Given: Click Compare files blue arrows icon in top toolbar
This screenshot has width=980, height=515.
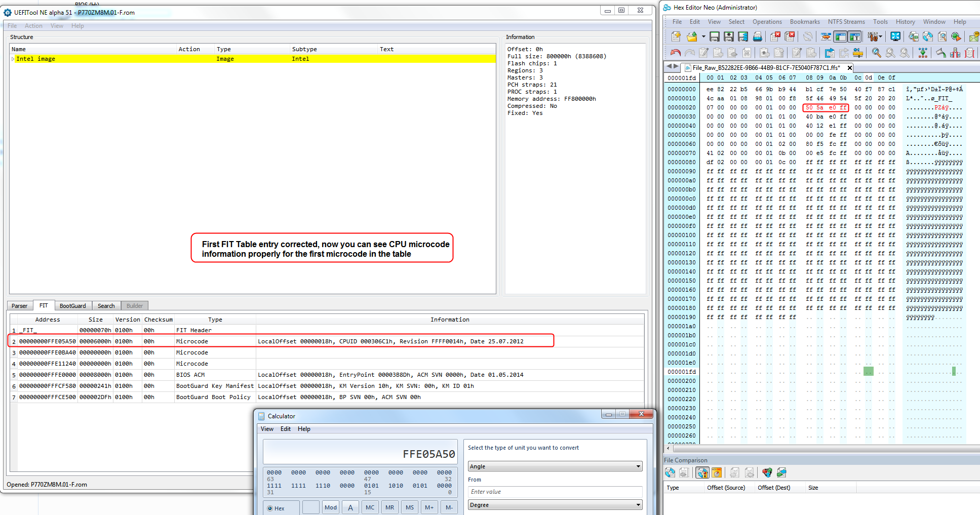Looking at the screenshot, I should click(928, 36).
